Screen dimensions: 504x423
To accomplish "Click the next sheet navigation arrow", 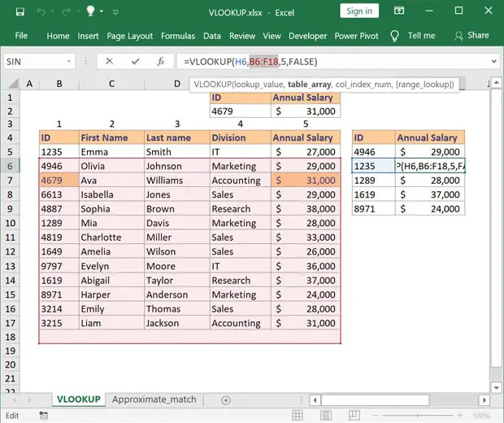I will point(29,400).
